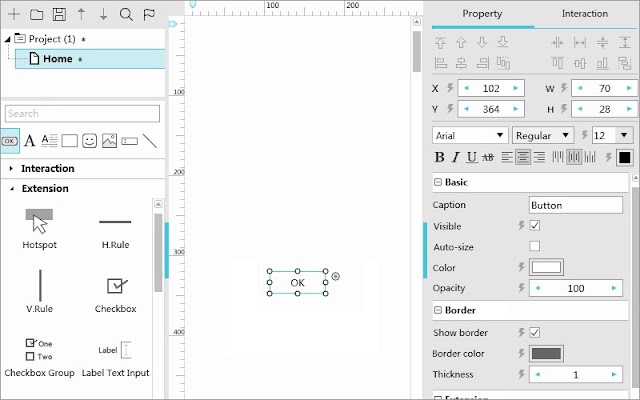The image size is (640, 400).
Task: Toggle the Show border checkbox
Action: [x=535, y=332]
